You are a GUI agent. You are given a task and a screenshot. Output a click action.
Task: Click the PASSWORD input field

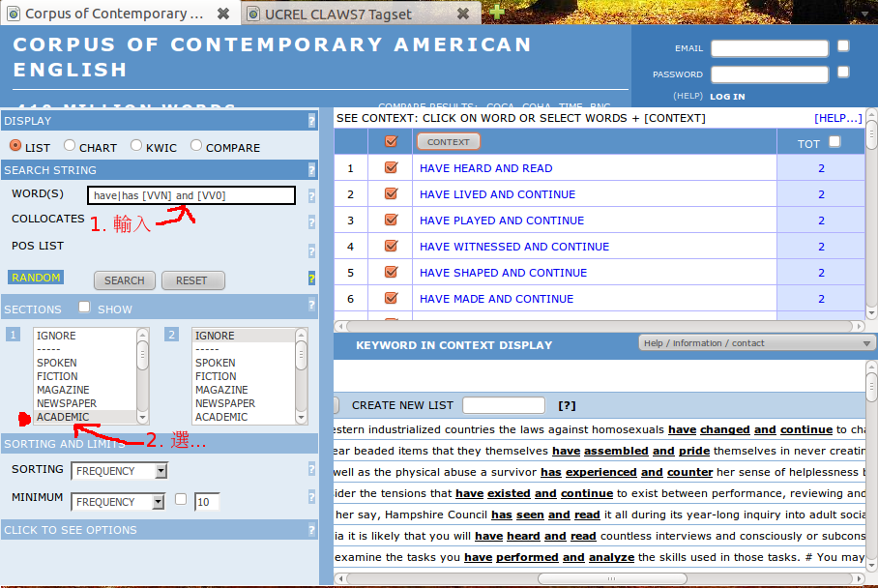pyautogui.click(x=770, y=74)
